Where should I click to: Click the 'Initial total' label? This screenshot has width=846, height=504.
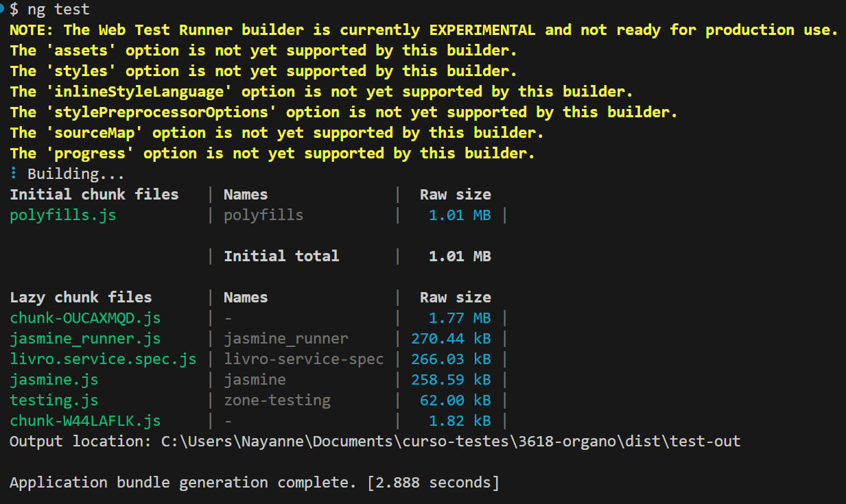(x=281, y=256)
